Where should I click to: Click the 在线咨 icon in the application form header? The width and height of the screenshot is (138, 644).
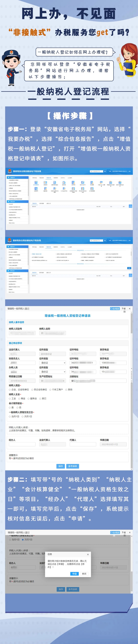pyautogui.click(x=115, y=309)
